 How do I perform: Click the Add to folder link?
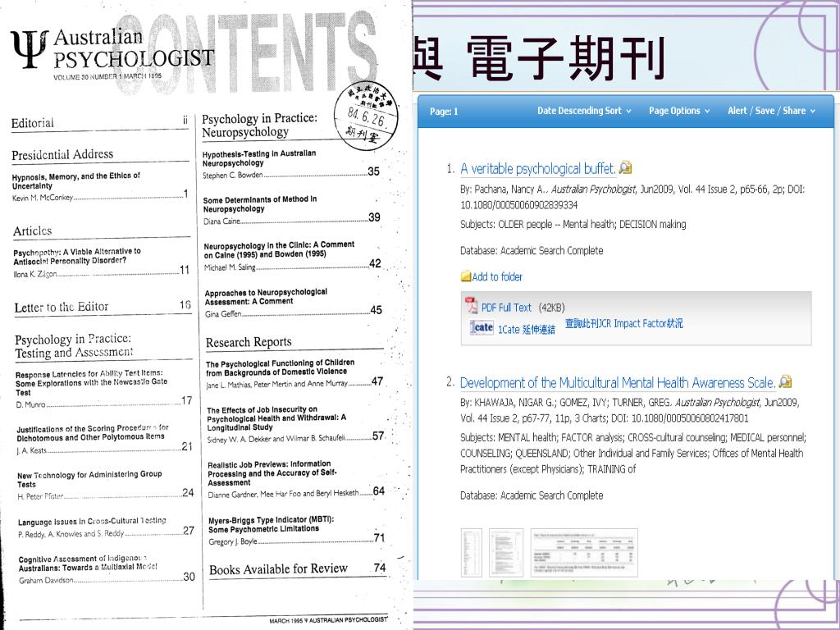point(497,277)
